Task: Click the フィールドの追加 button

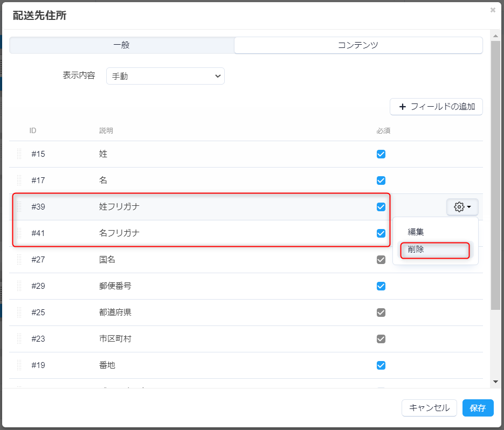Action: pyautogui.click(x=436, y=107)
